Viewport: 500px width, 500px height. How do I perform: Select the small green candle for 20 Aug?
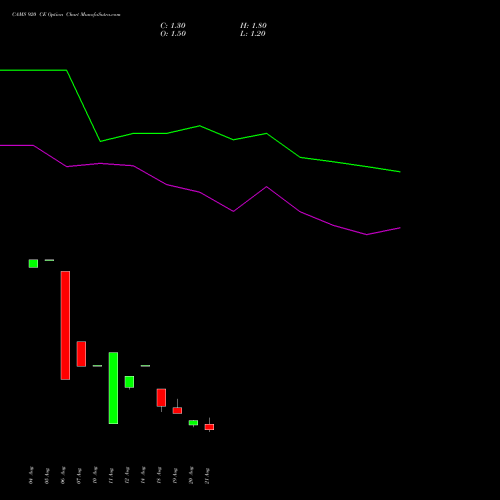(193, 423)
